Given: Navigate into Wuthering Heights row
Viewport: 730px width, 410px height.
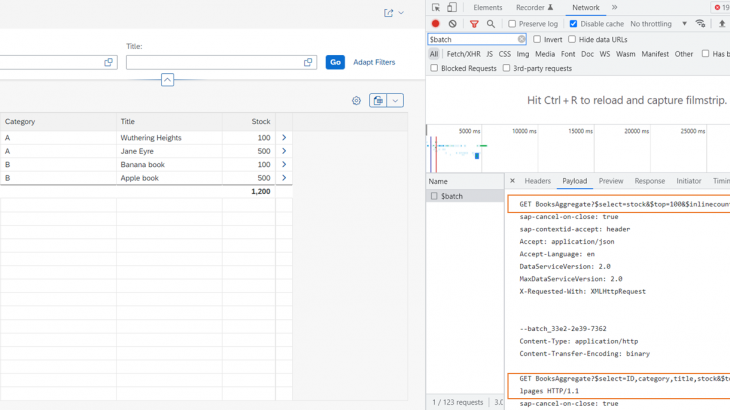Looking at the screenshot, I should click(284, 138).
